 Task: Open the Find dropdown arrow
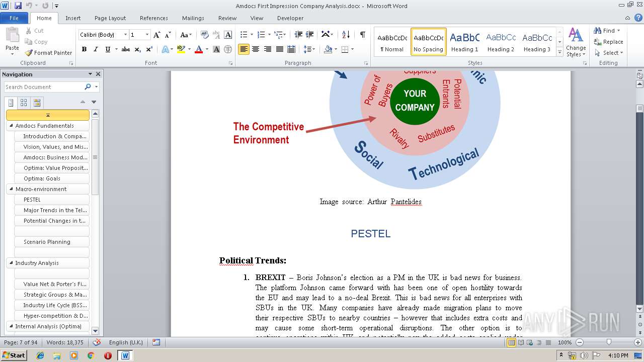point(619,31)
